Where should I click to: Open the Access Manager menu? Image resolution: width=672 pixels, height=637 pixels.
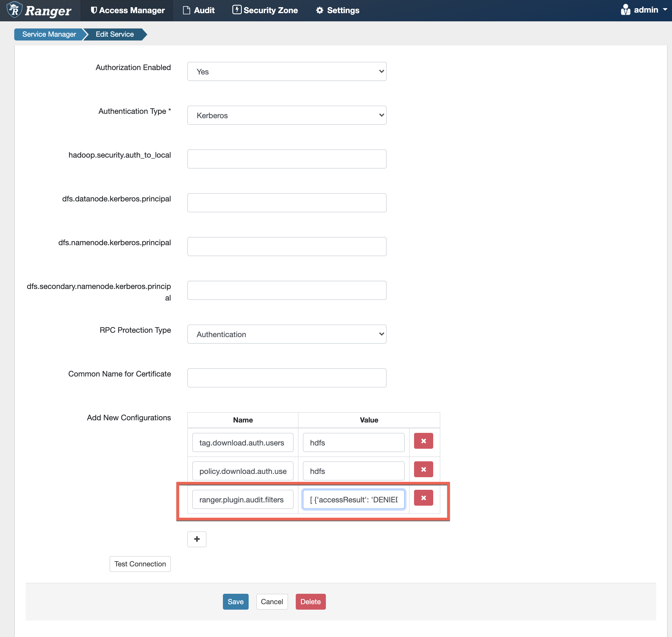pos(128,10)
